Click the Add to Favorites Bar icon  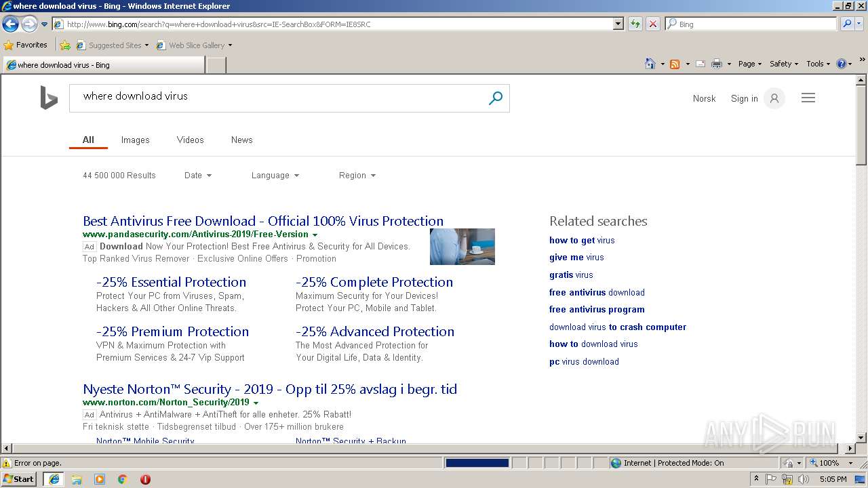coord(65,45)
